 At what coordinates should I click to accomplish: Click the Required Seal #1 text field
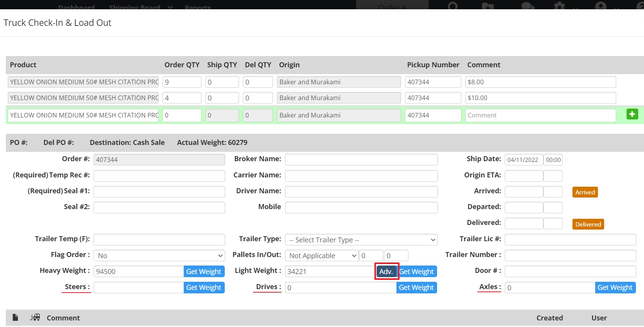[x=159, y=192]
